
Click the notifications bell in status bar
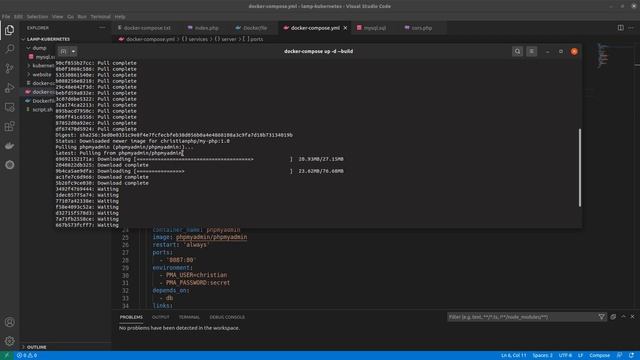pyautogui.click(x=631, y=355)
